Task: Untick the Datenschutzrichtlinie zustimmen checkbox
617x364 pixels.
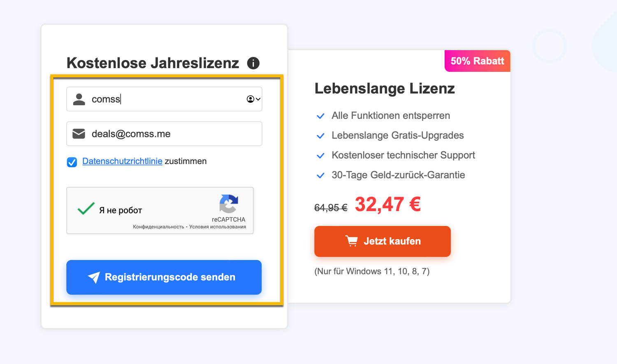Action: (72, 162)
